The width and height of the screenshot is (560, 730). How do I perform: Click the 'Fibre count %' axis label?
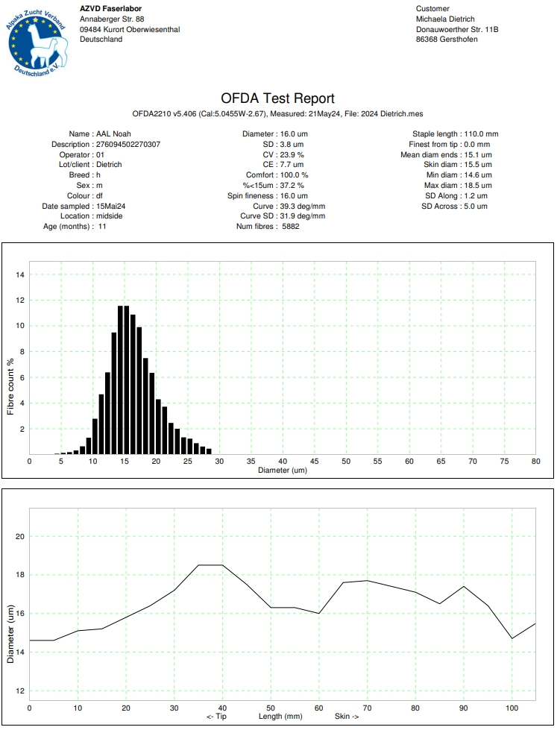(x=10, y=386)
